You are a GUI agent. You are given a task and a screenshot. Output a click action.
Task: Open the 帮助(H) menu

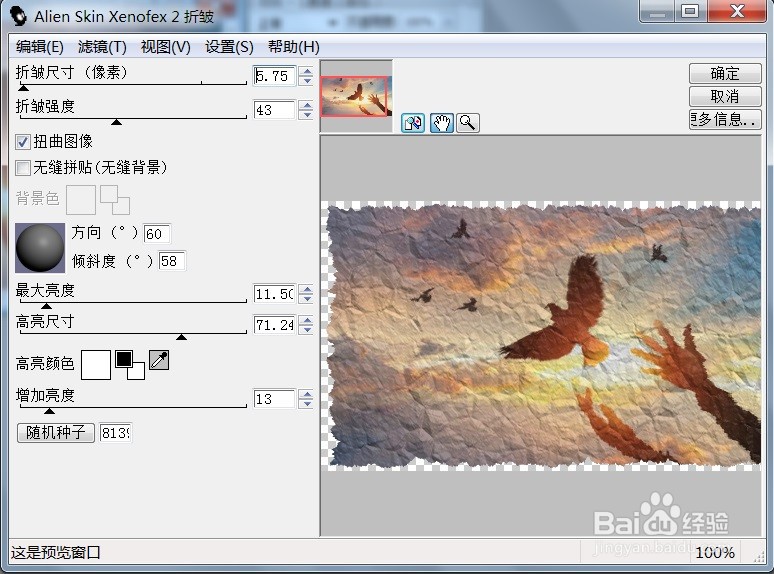click(x=294, y=47)
